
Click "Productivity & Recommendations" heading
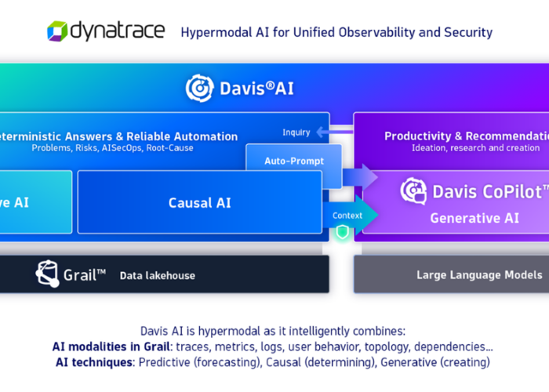click(x=467, y=136)
